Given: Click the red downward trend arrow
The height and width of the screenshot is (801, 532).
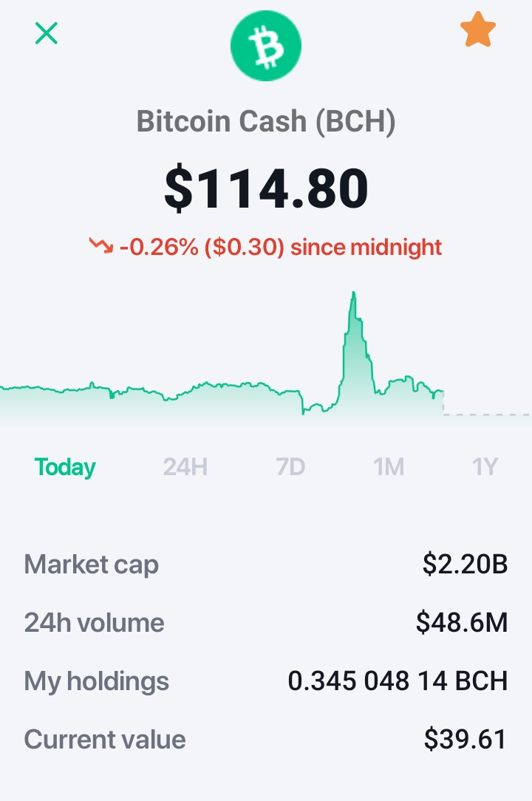Looking at the screenshot, I should (x=101, y=246).
